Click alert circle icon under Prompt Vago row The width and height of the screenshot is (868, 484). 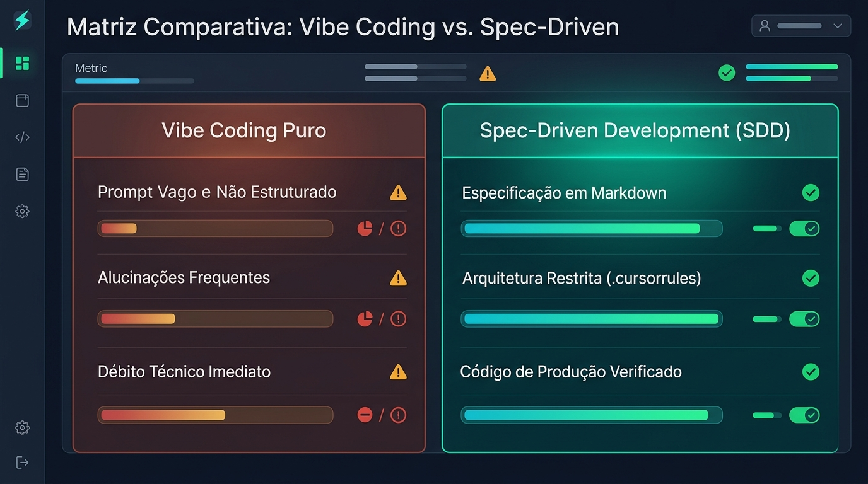398,228
